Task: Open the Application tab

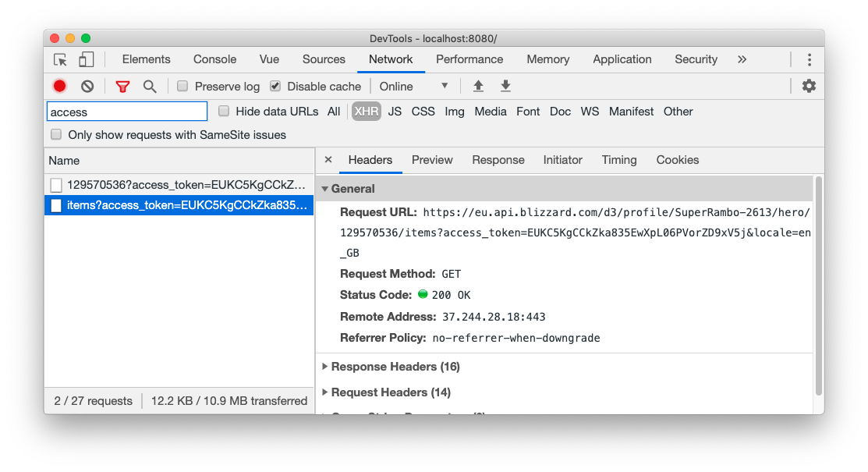Action: point(622,59)
